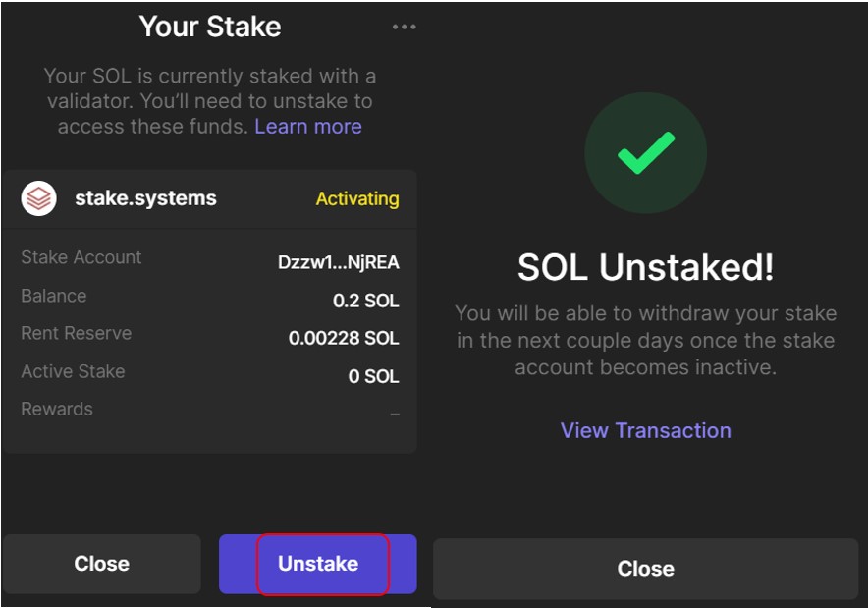868x608 pixels.
Task: Click the Rewards row label
Action: [57, 410]
